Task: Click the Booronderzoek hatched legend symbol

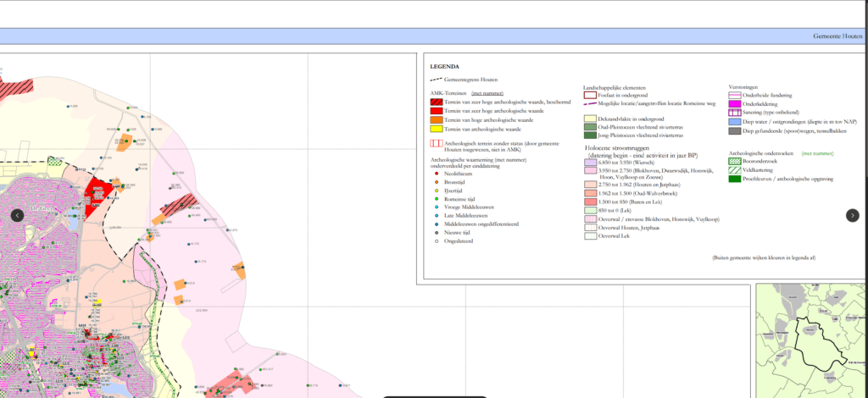Action: tap(737, 161)
